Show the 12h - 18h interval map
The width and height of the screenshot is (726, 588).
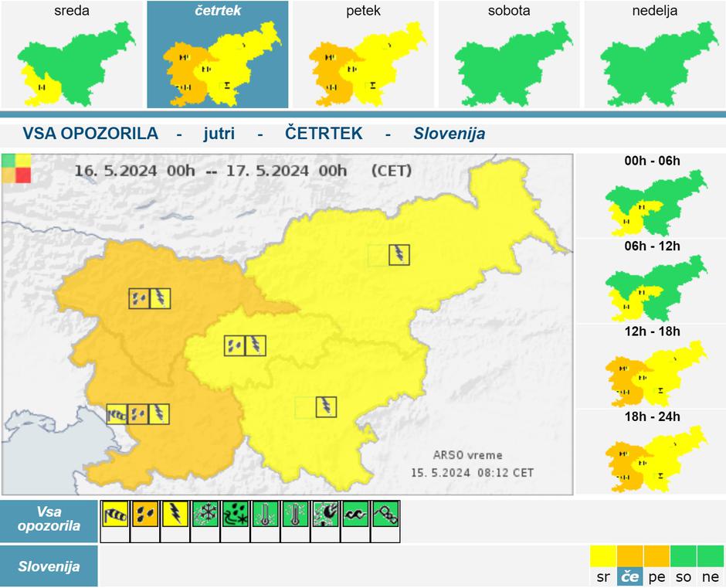click(652, 368)
